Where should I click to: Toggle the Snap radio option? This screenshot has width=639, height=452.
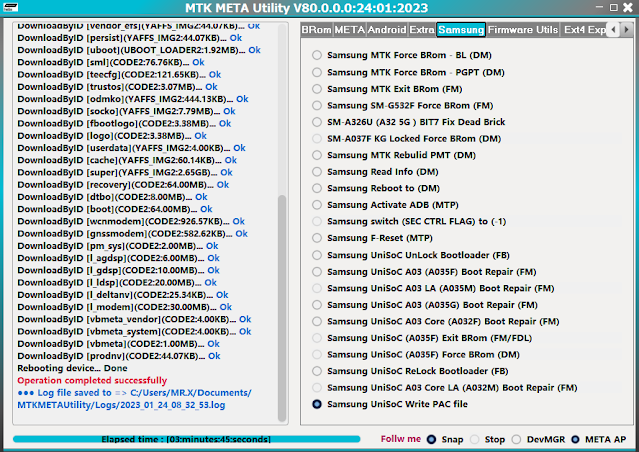tap(445, 439)
